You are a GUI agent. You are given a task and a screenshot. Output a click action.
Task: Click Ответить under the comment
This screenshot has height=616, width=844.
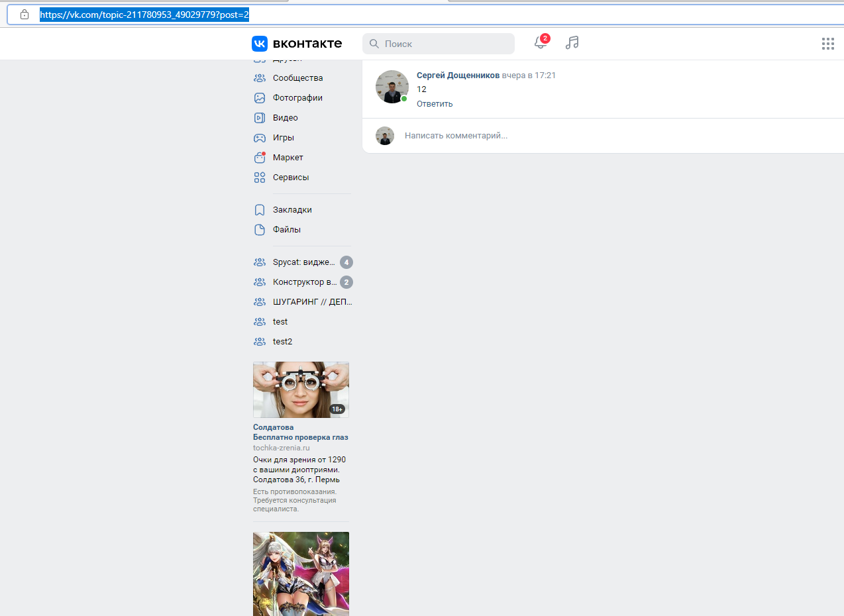point(435,104)
